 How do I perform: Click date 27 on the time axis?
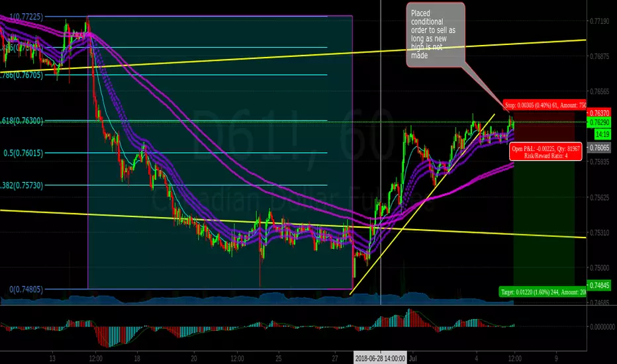335,359
